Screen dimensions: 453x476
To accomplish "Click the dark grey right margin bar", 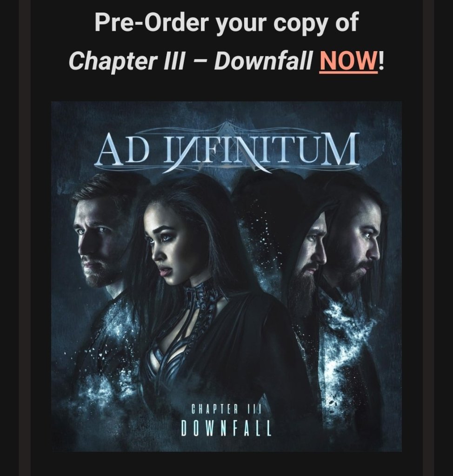I will click(428, 238).
